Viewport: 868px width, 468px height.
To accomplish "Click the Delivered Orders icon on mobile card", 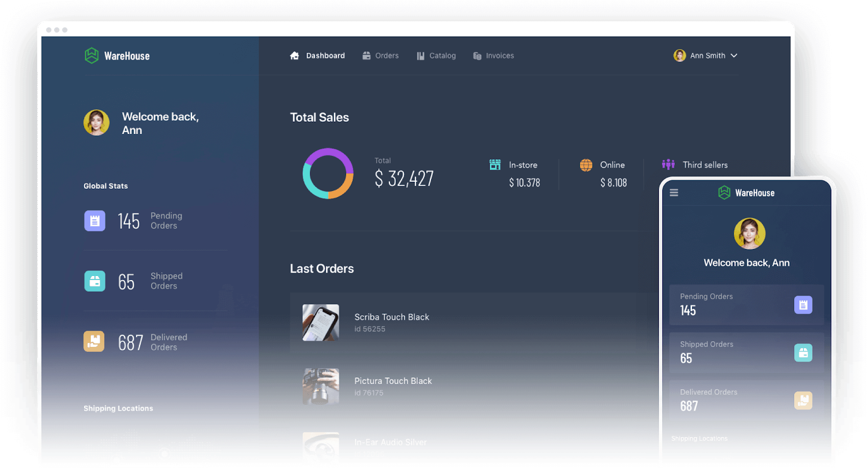I will [803, 400].
